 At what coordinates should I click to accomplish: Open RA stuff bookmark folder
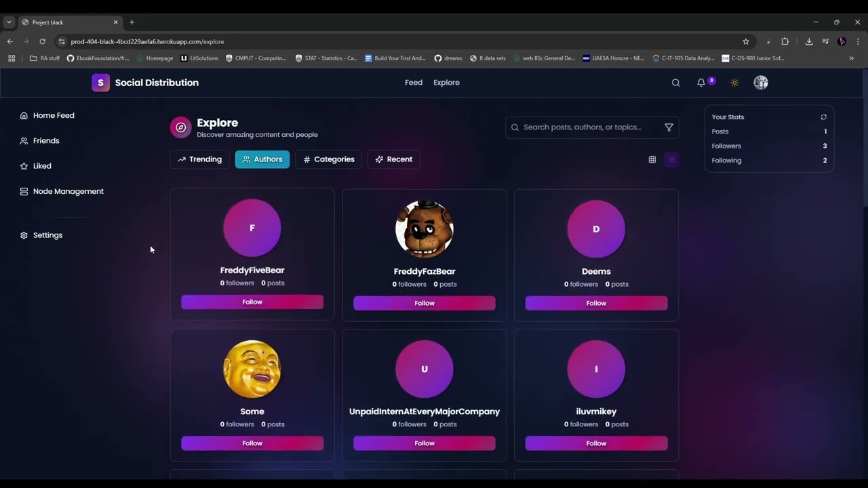point(45,58)
